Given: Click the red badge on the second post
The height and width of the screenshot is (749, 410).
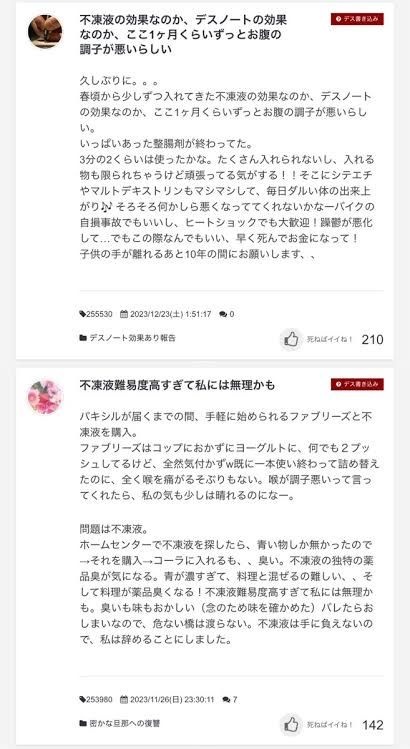Looking at the screenshot, I should [357, 385].
